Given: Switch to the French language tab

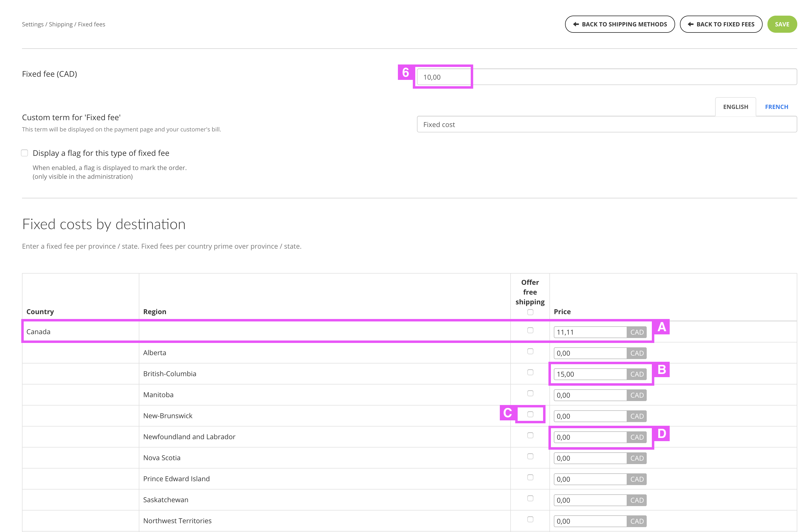Looking at the screenshot, I should click(776, 107).
